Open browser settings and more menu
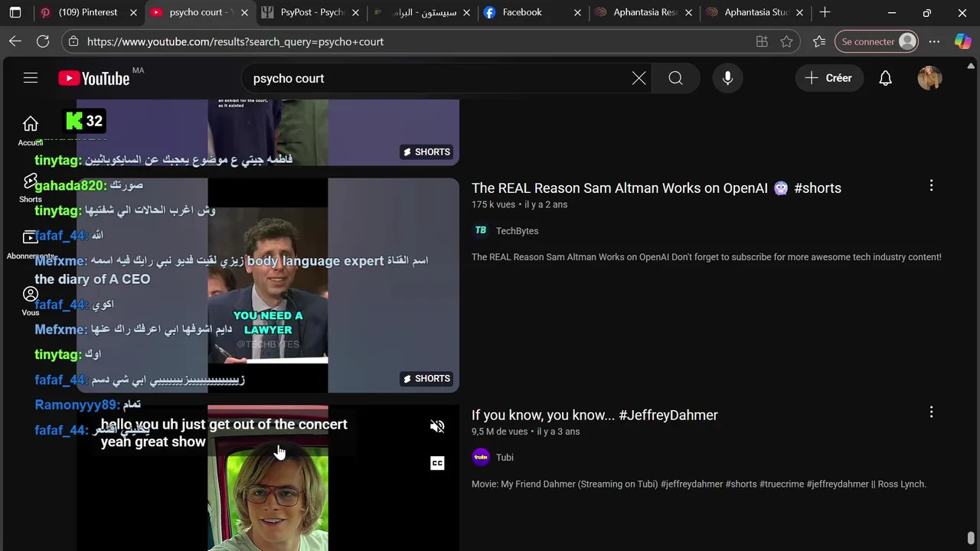 934,41
